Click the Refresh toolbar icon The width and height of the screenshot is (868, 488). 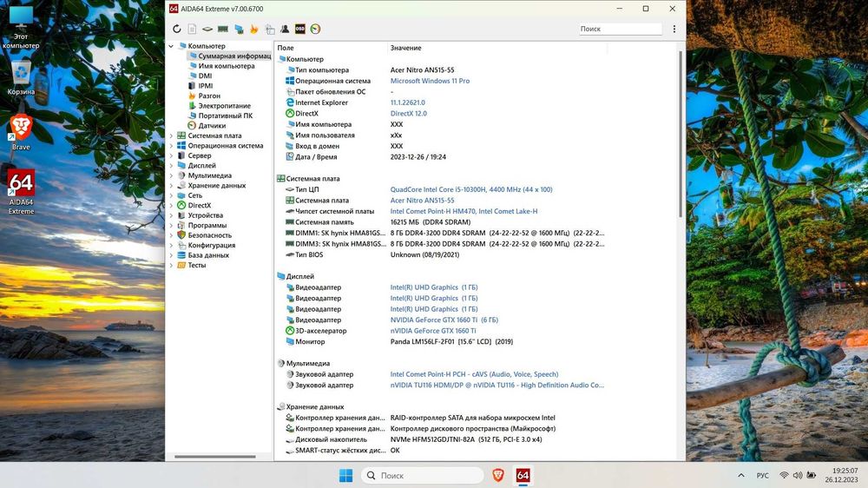click(x=176, y=29)
